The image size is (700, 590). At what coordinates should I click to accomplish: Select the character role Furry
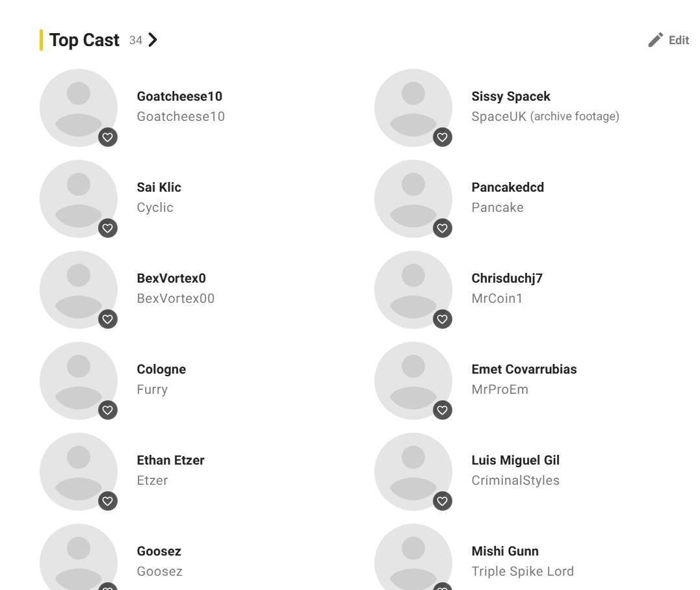pyautogui.click(x=152, y=390)
